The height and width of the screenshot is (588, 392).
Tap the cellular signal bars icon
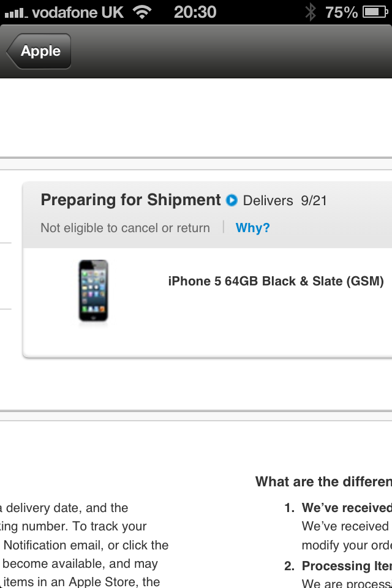tap(15, 12)
